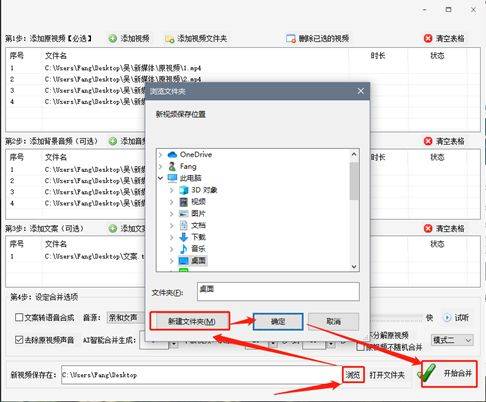
Task: Enable the 文案转语音合成 checkbox
Action: click(19, 317)
